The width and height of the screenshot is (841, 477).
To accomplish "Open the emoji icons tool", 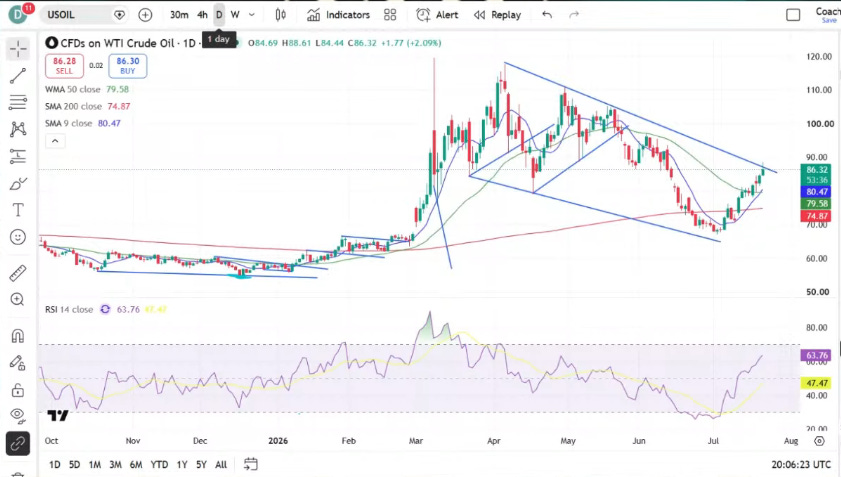I will tap(18, 237).
